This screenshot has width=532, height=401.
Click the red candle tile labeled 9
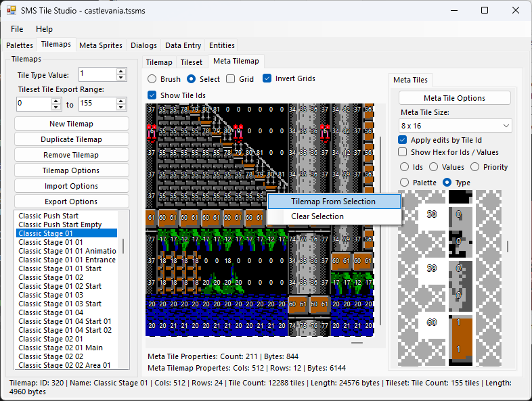[x=238, y=131]
